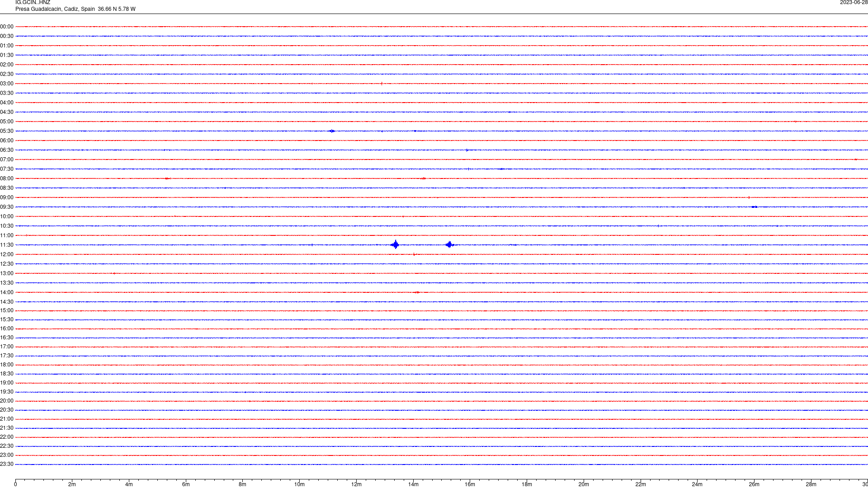The width and height of the screenshot is (868, 488).
Task: Select the 07:00 row label
Action: [x=7, y=160]
